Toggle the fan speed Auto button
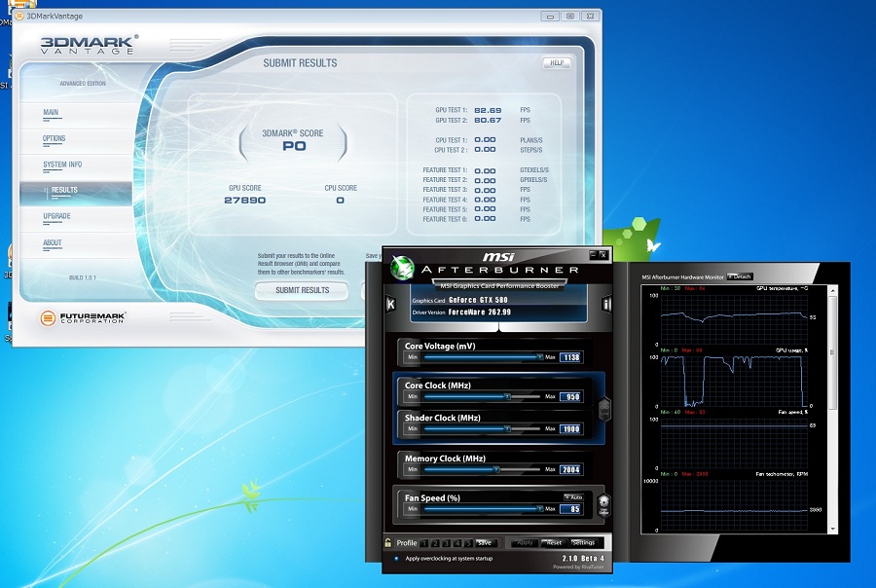This screenshot has width=876, height=588. tap(573, 496)
